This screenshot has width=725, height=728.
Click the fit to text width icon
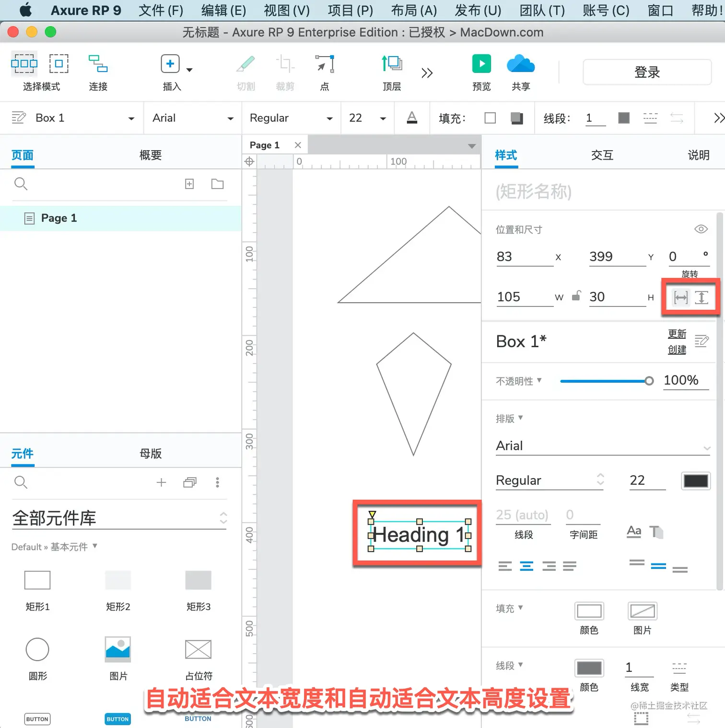pos(680,297)
